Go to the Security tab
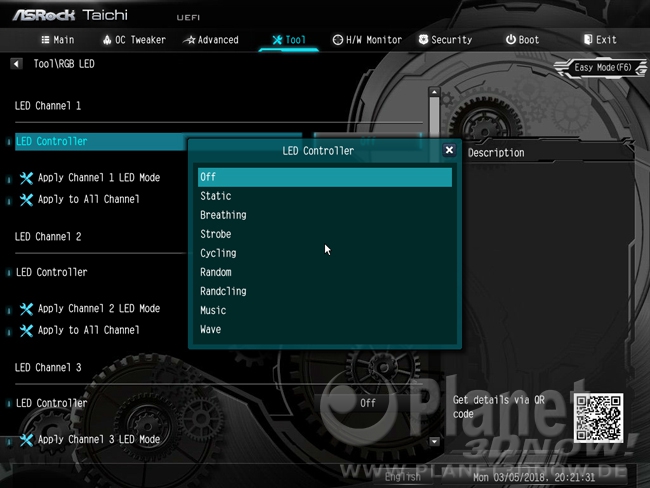 click(446, 40)
